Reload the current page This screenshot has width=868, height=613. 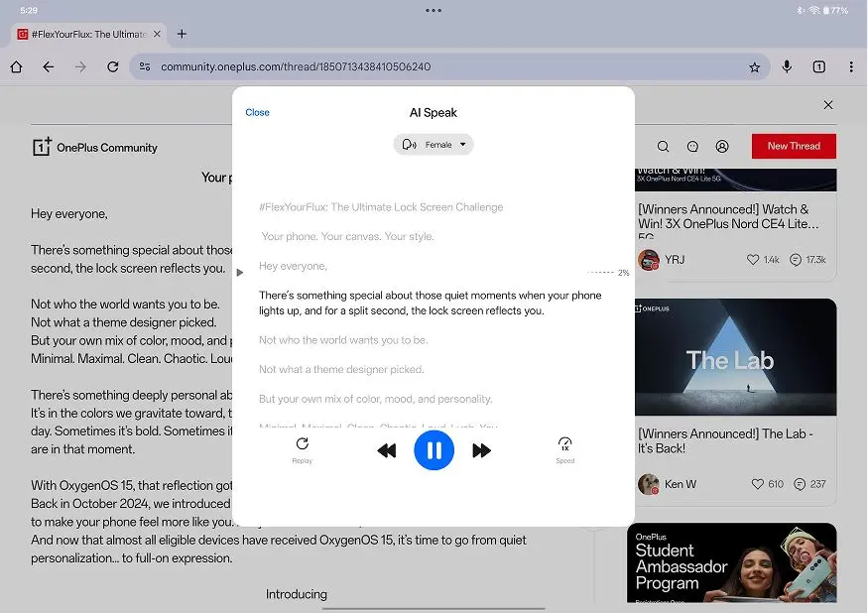tap(113, 67)
